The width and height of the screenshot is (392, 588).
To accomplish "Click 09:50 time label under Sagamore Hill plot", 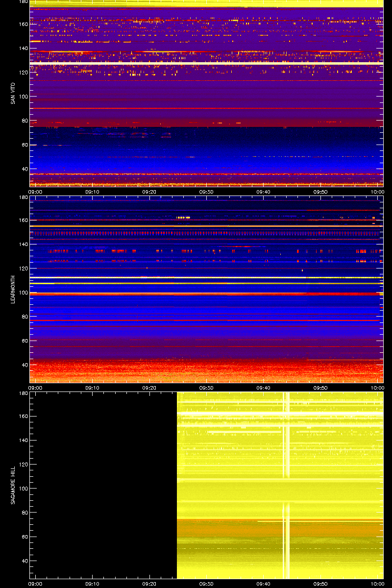I will (320, 584).
